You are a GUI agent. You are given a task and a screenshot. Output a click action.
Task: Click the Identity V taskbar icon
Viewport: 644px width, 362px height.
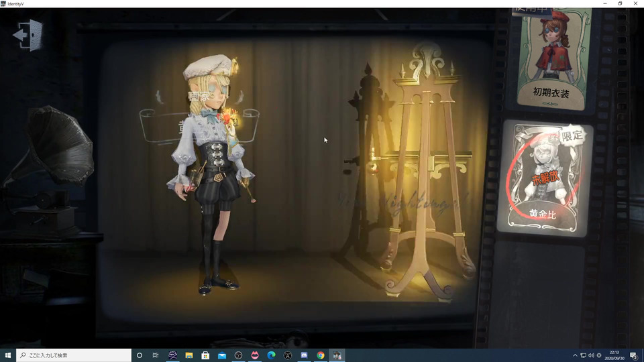click(x=337, y=355)
